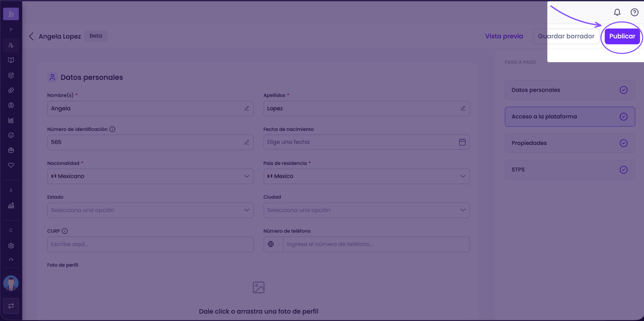
Task: Click the app logo in the sidebar
Action: pyautogui.click(x=11, y=14)
